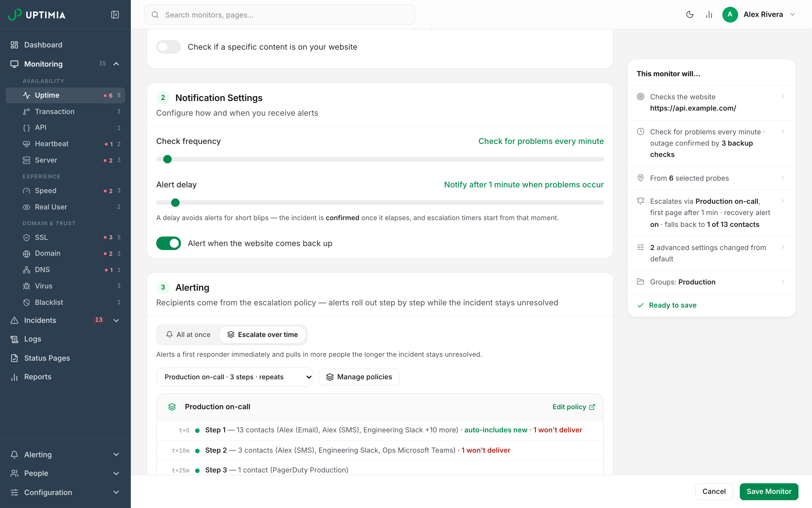The image size is (812, 508).
Task: Open the Edit policy link
Action: (574, 407)
